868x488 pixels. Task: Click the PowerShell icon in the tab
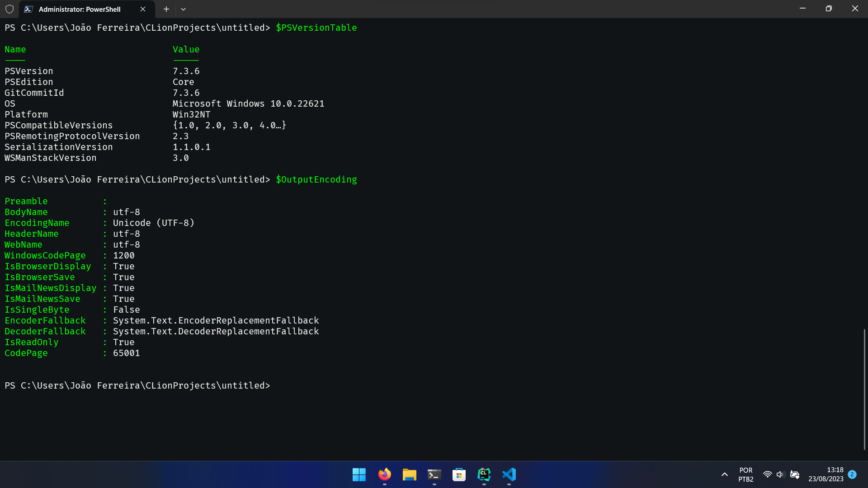coord(28,9)
